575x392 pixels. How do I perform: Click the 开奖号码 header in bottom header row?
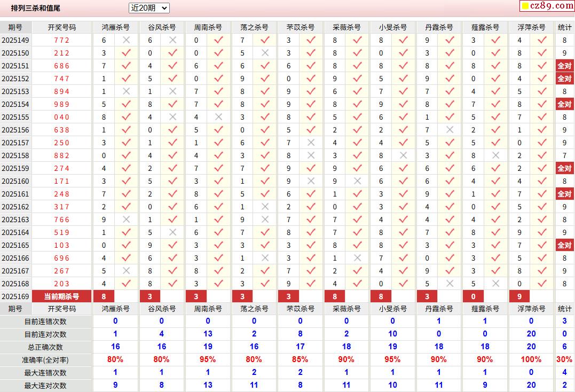click(61, 309)
